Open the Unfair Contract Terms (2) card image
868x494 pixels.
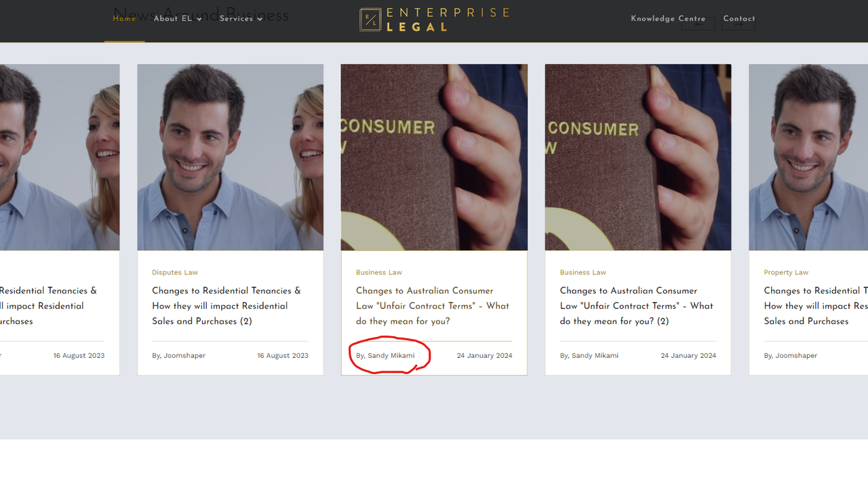638,157
